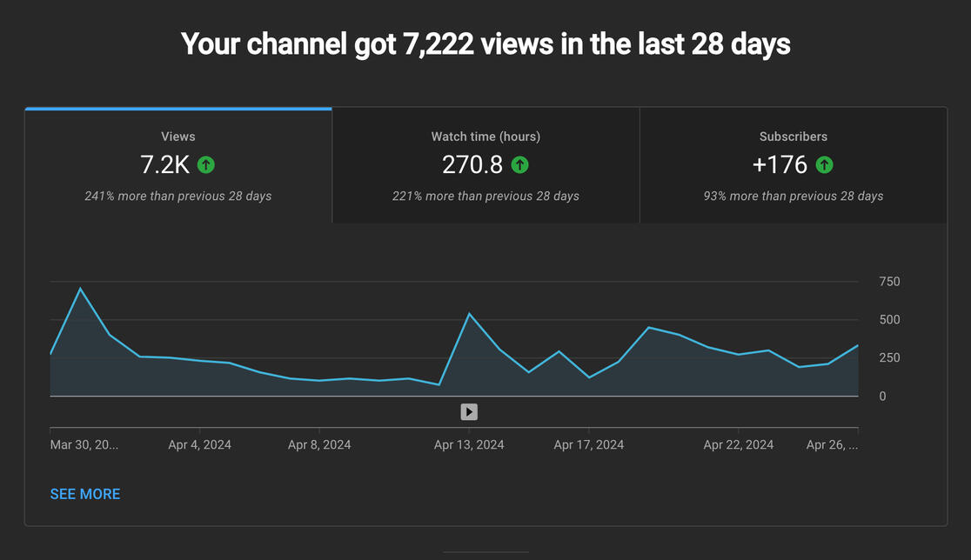Click the Apr 4, 2024 date label
Viewport: 971px width, 560px height.
(199, 445)
